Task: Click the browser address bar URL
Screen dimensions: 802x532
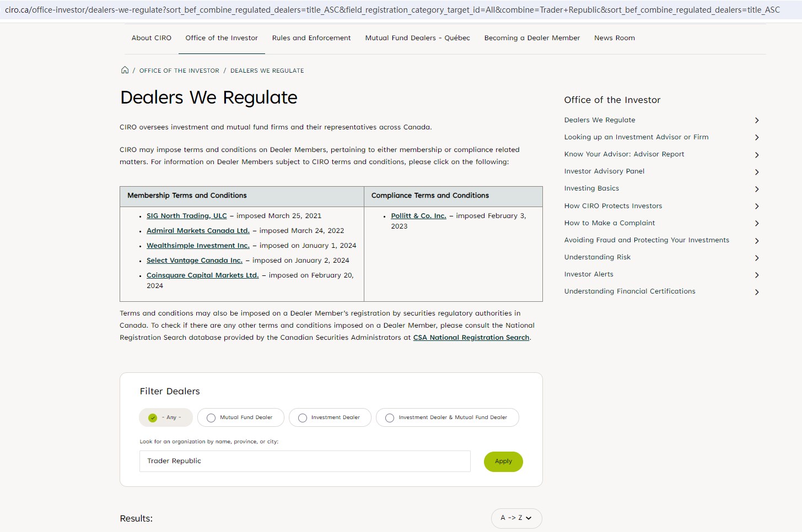Action: click(x=392, y=10)
